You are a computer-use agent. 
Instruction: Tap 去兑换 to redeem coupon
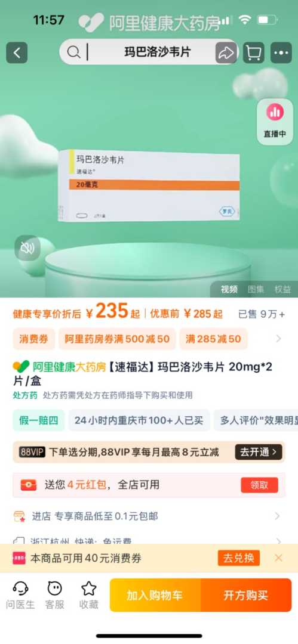coord(239,558)
